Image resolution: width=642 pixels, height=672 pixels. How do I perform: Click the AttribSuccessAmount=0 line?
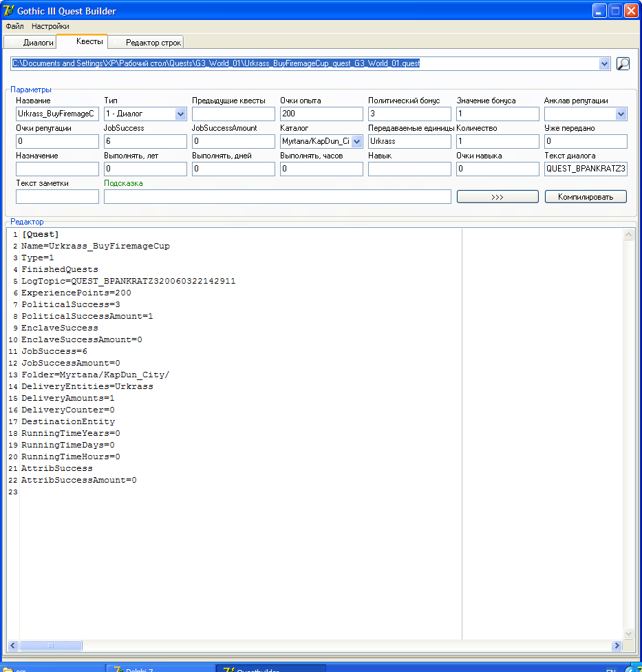79,480
